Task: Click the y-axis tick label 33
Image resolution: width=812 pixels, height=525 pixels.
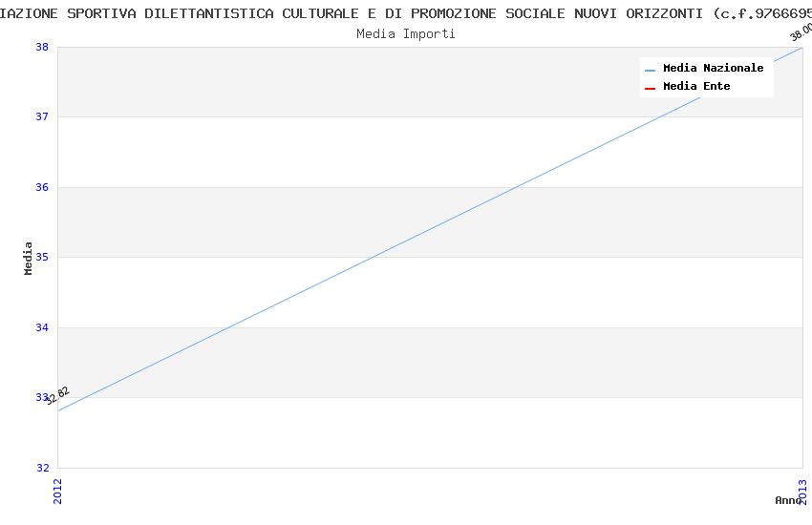Action: click(x=43, y=397)
